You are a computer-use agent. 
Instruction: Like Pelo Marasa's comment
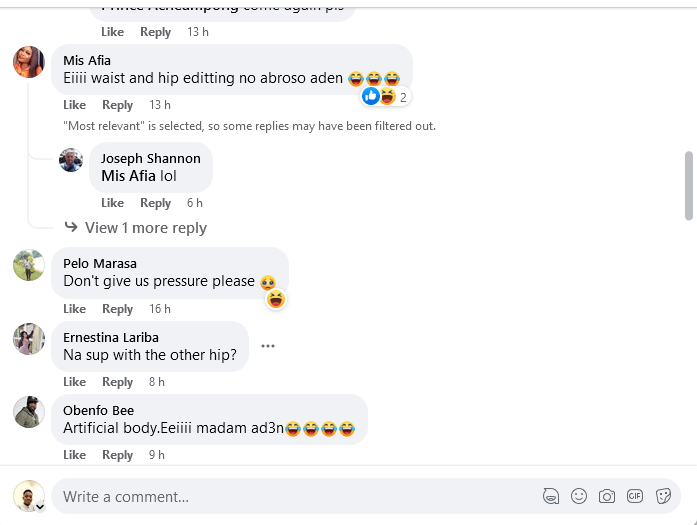click(75, 309)
